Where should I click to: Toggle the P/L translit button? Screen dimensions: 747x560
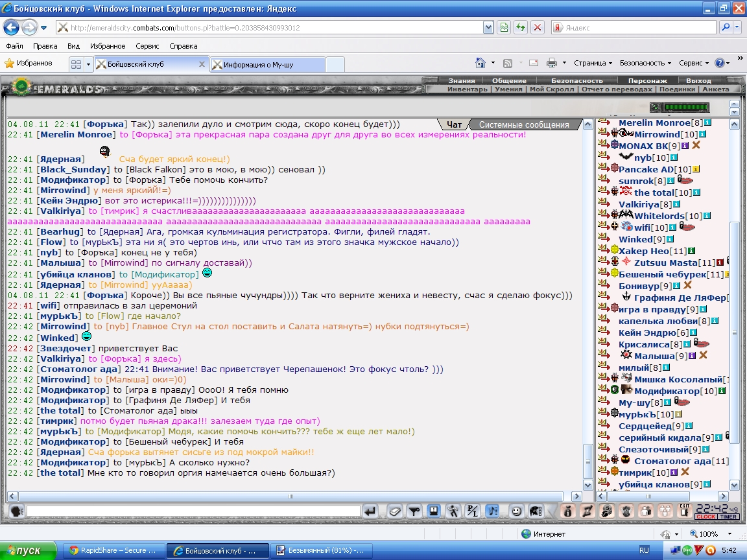(x=472, y=511)
